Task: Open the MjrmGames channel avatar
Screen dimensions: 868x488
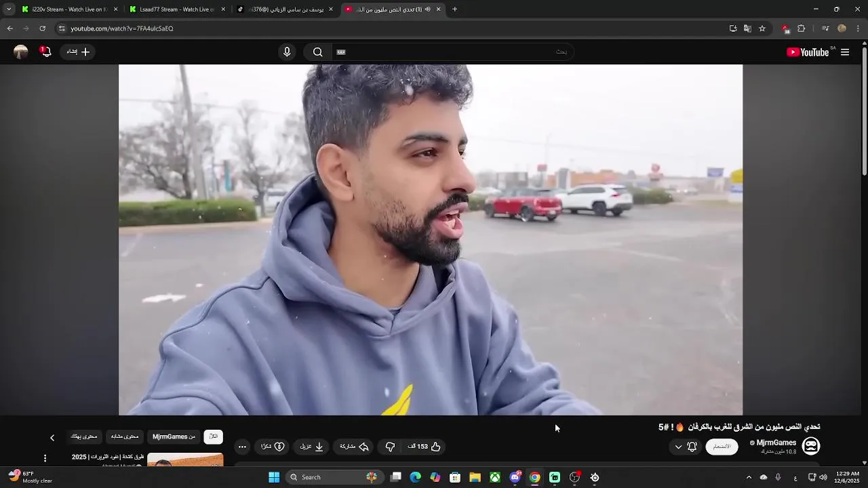Action: [x=811, y=446]
